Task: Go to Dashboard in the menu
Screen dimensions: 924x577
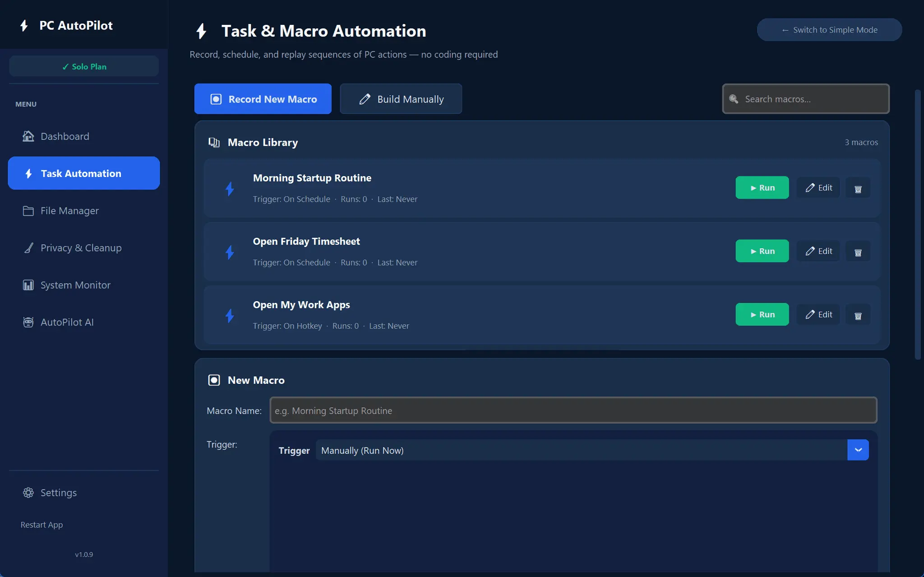Action: coord(84,136)
